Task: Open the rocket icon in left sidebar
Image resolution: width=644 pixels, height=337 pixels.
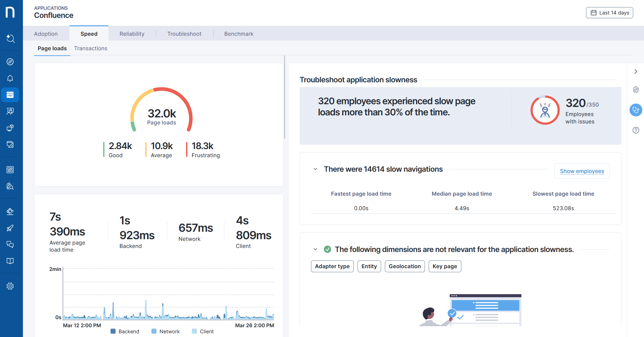Action: [x=10, y=228]
